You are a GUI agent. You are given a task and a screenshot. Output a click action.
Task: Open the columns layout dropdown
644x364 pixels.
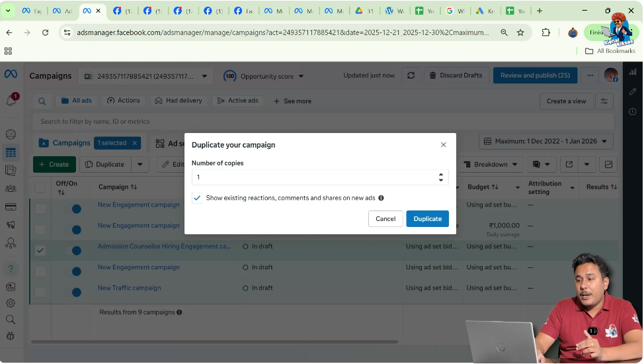coord(542,165)
